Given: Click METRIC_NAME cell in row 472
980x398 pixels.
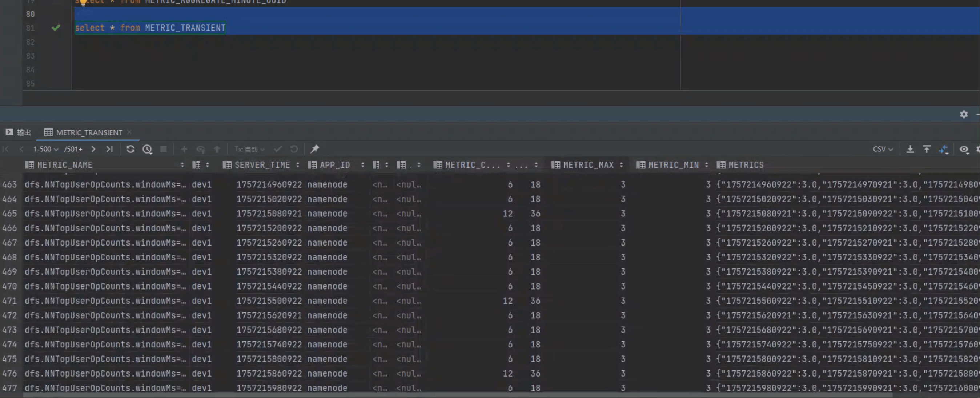Looking at the screenshot, I should [x=105, y=315].
